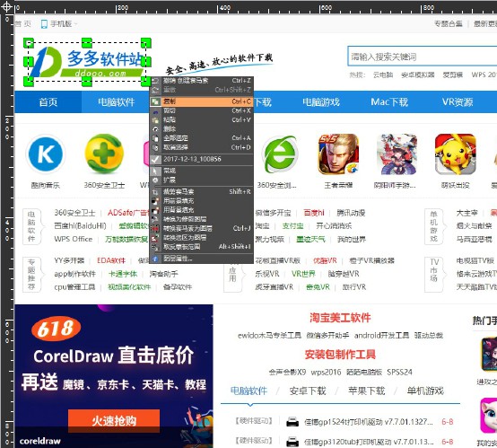Choose 用背景填充 fill entry
The height and width of the screenshot is (448, 497).
pos(201,210)
